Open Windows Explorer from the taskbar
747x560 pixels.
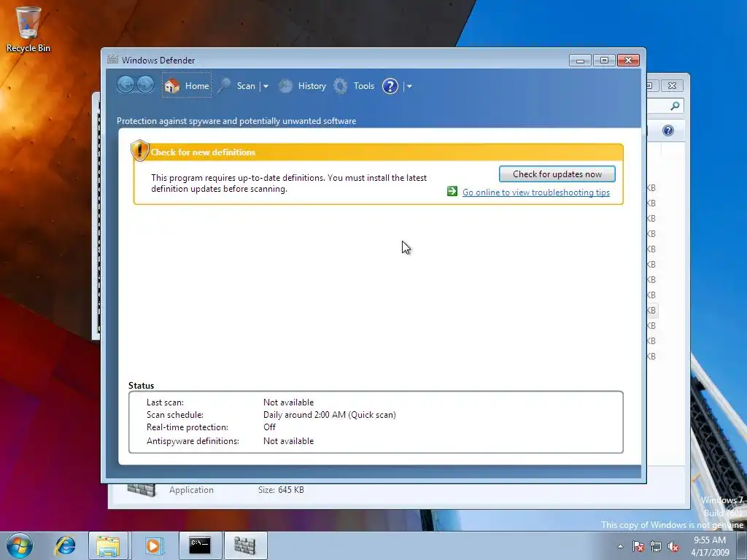coord(108,545)
